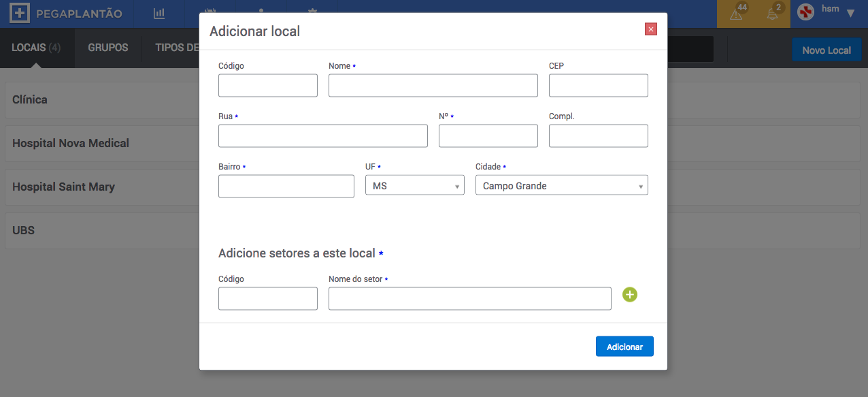
Task: Expand the Cidade dropdown Campo Grande
Action: pyautogui.click(x=562, y=185)
